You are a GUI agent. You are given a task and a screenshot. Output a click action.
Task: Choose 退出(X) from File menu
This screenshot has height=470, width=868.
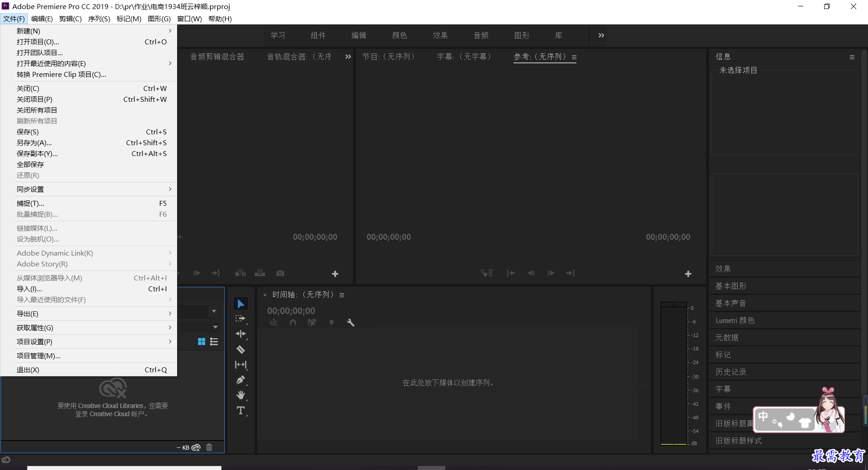[89, 370]
